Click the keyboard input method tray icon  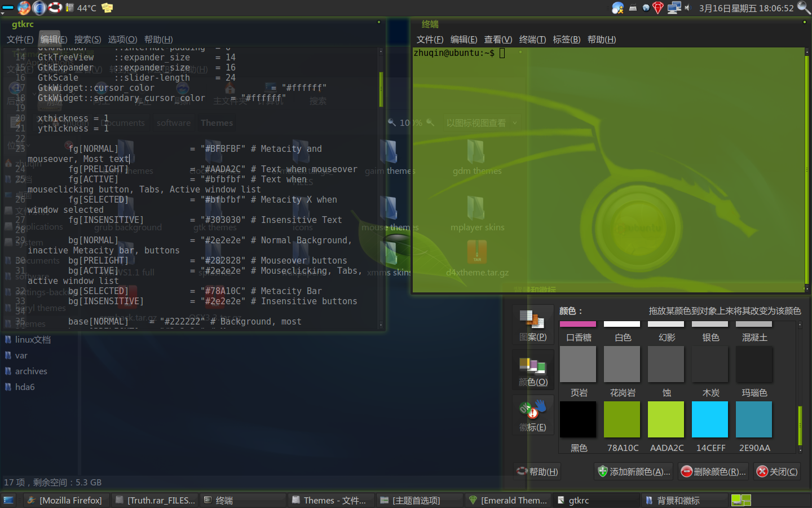[633, 8]
